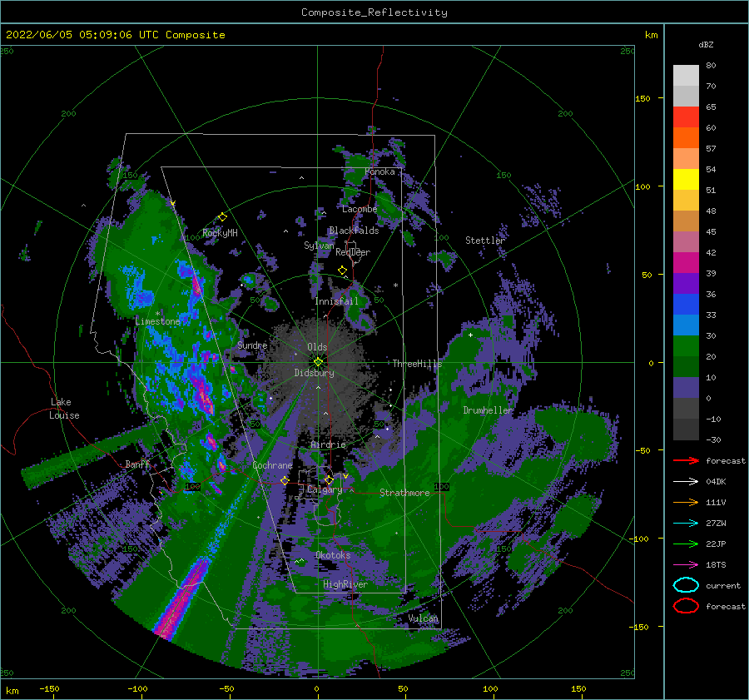The width and height of the screenshot is (749, 700).
Task: Pick the yellow 54–51 dBZ swatch
Action: click(x=686, y=179)
